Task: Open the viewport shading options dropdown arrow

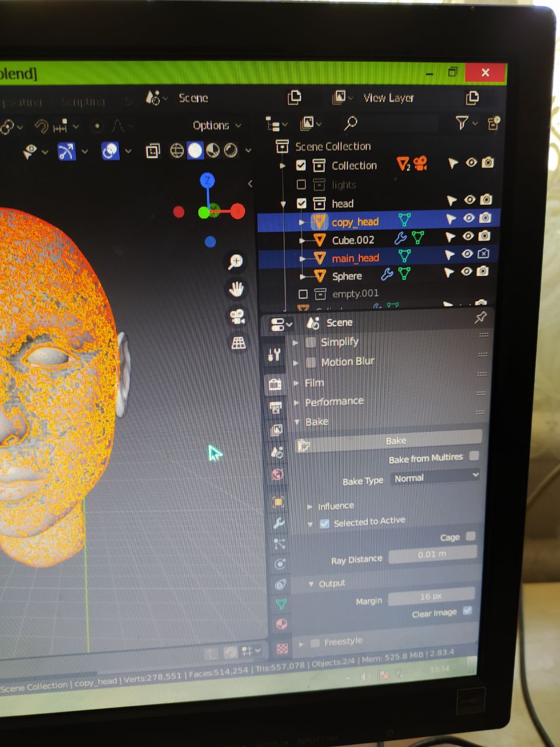Action: [249, 150]
